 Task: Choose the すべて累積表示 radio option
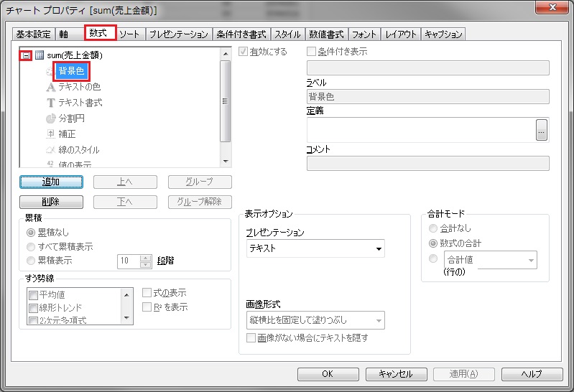(31, 247)
